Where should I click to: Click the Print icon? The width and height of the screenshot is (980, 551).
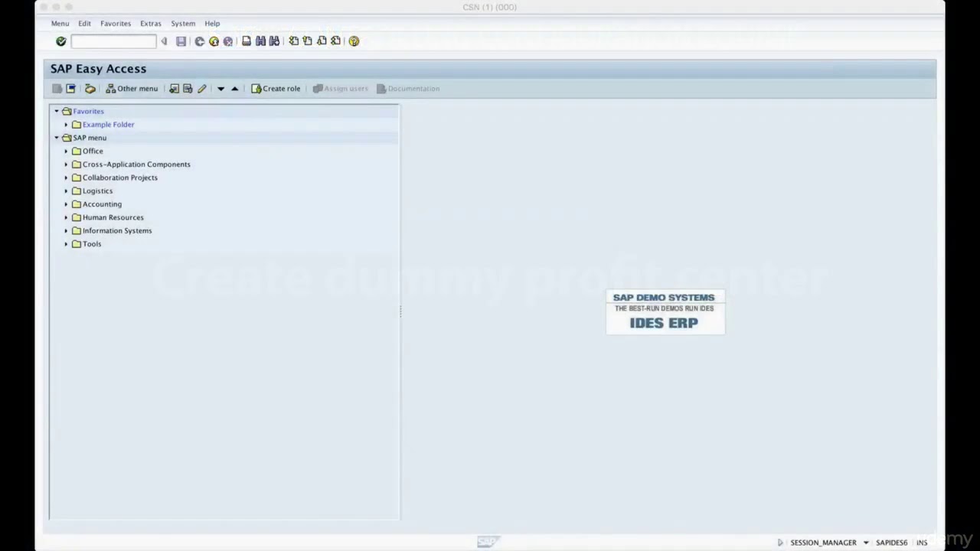tap(247, 41)
